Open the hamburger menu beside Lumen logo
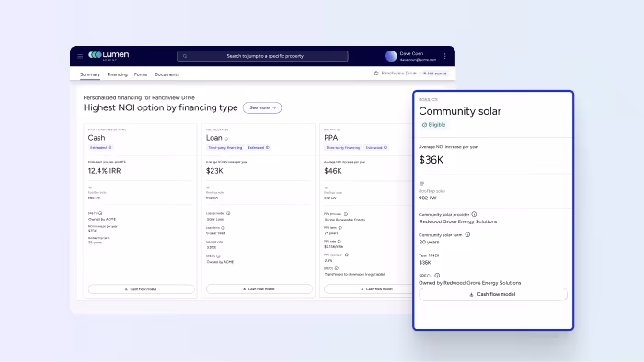This screenshot has height=362, width=644. pyautogui.click(x=80, y=56)
